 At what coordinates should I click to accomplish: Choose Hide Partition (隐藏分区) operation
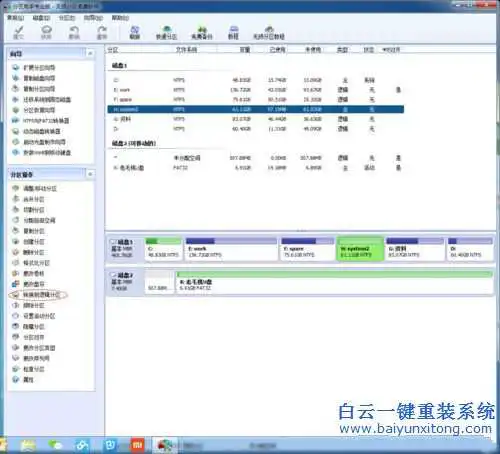coord(29,327)
